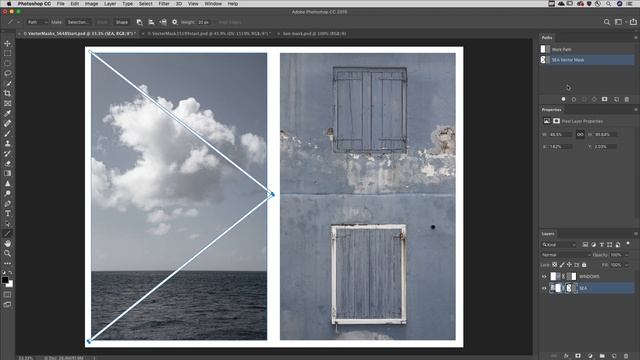Open the Opacity slider dropdown arrow
640x360 pixels.
coord(627,255)
